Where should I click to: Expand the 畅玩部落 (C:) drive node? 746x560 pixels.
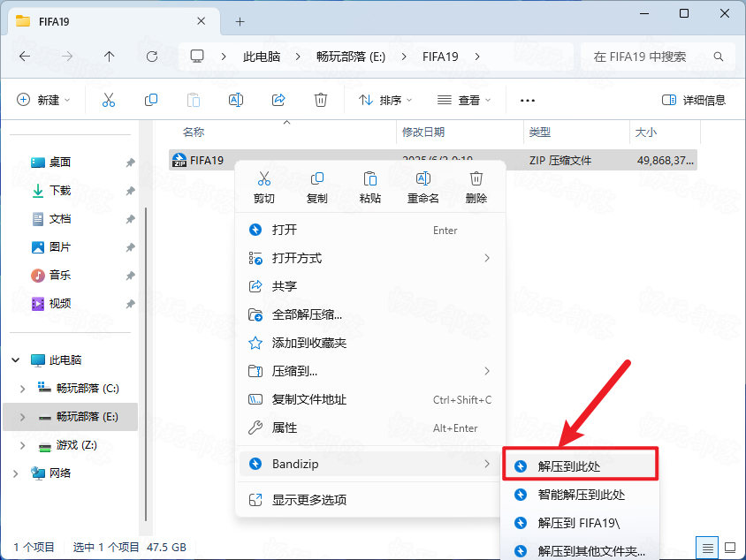[x=22, y=389]
